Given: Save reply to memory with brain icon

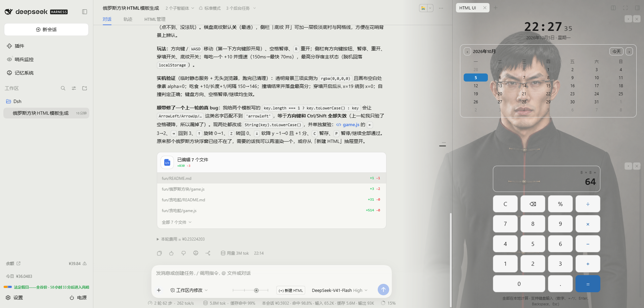Looking at the screenshot, I should pos(196,253).
